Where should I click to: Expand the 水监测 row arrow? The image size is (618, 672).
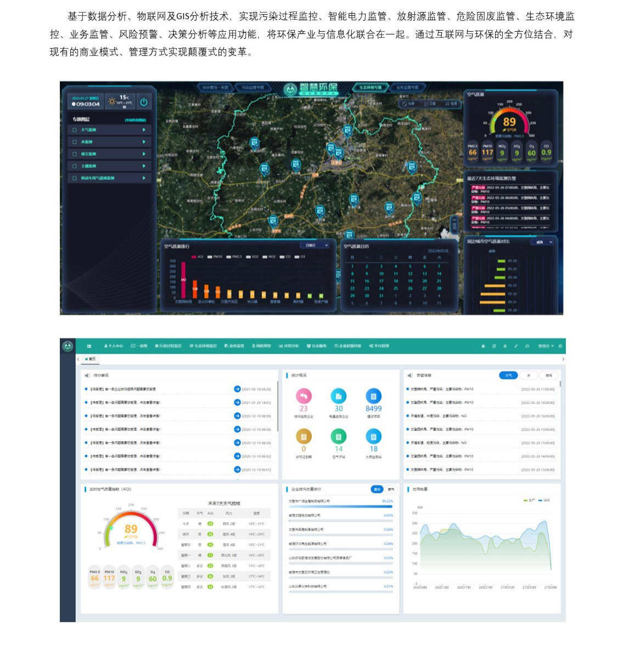coord(144,142)
